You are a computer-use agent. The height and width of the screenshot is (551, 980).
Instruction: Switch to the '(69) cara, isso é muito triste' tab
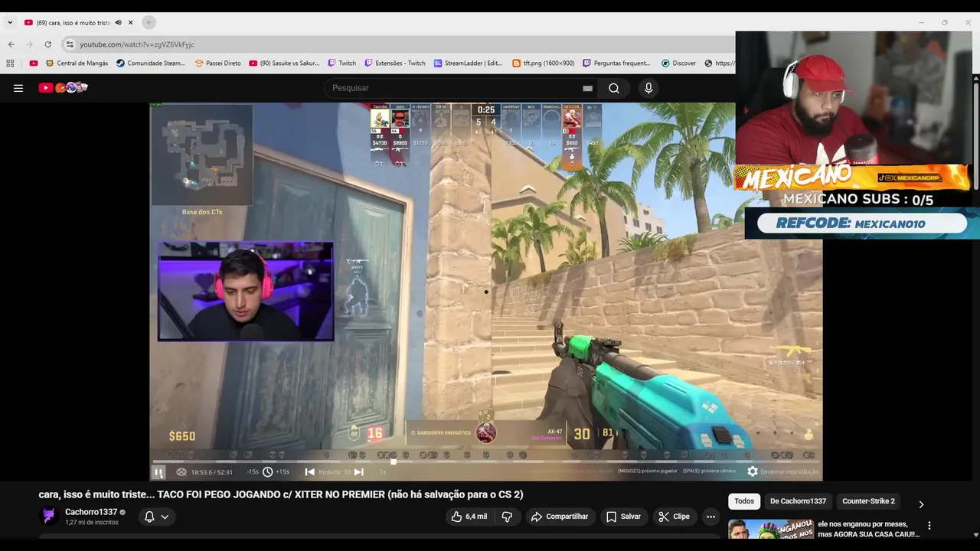coord(73,22)
